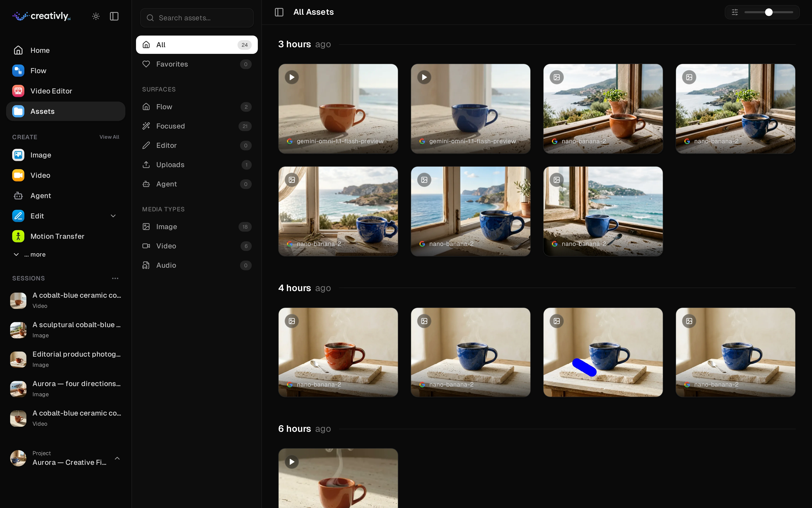Screen dimensions: 812x508
Task: Click the 4 hours ago heading
Action: tap(304, 288)
